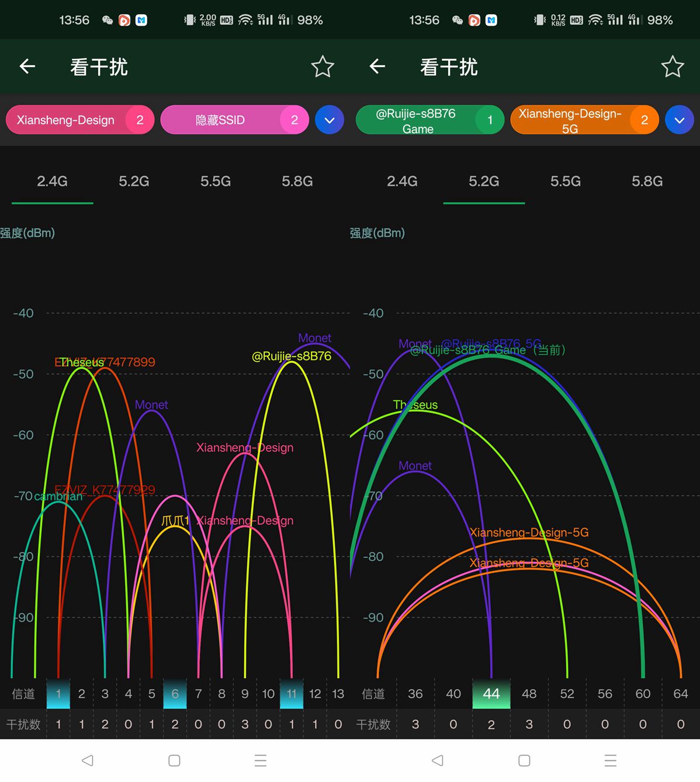Tap vibrate mode icon on left status bar

pyautogui.click(x=190, y=20)
